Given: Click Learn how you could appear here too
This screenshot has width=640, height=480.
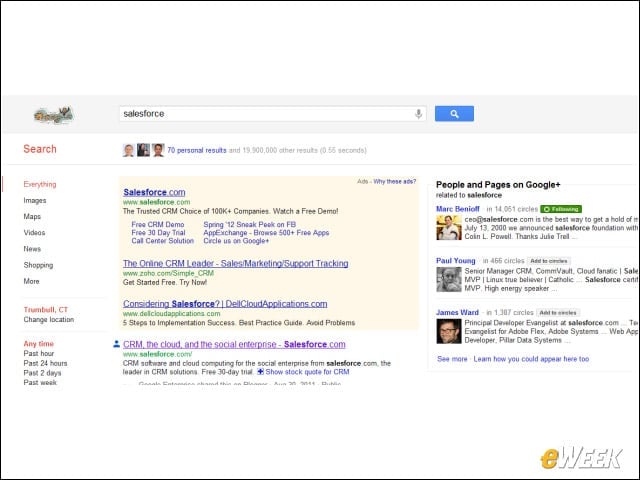Looking at the screenshot, I should click(531, 359).
